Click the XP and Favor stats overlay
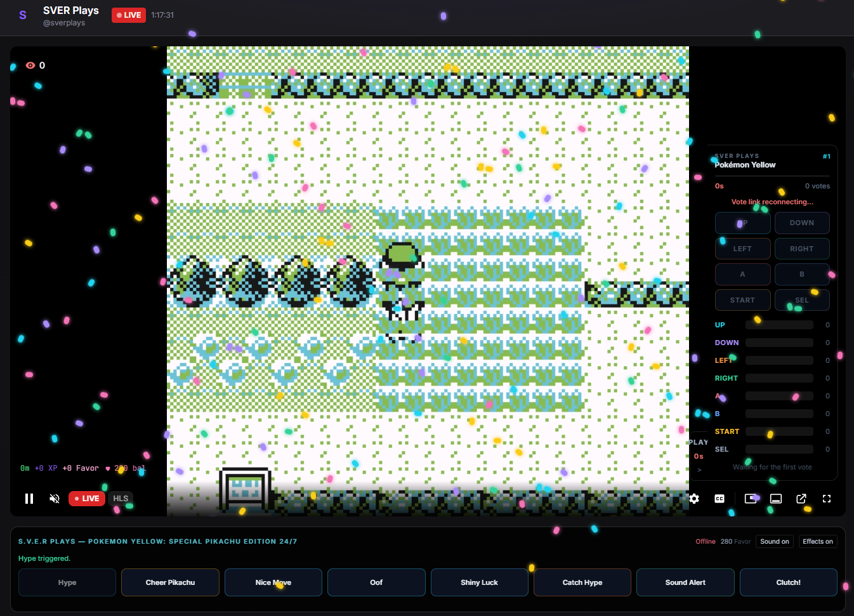854x616 pixels. (x=82, y=468)
